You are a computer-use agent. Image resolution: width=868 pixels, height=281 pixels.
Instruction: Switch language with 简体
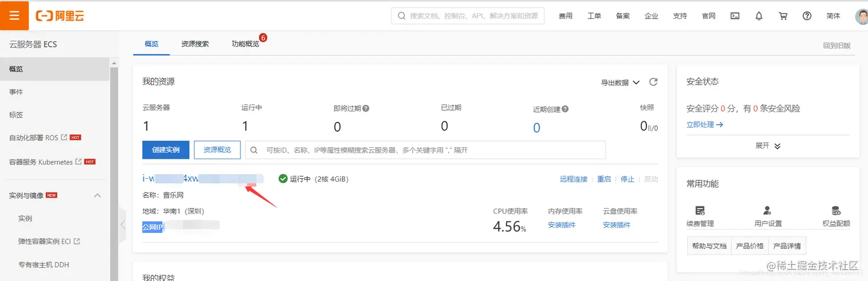tap(833, 16)
